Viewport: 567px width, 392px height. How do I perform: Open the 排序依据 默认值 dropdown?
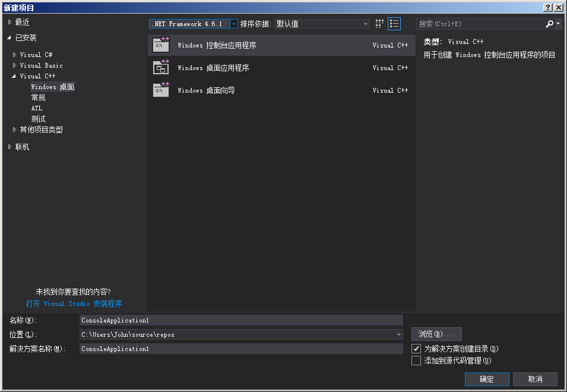[x=322, y=24]
